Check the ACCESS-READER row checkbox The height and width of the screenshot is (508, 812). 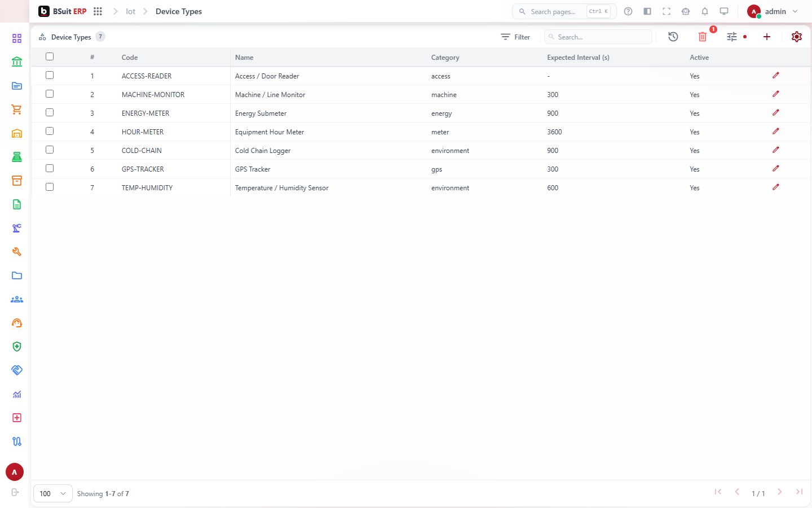pyautogui.click(x=50, y=75)
